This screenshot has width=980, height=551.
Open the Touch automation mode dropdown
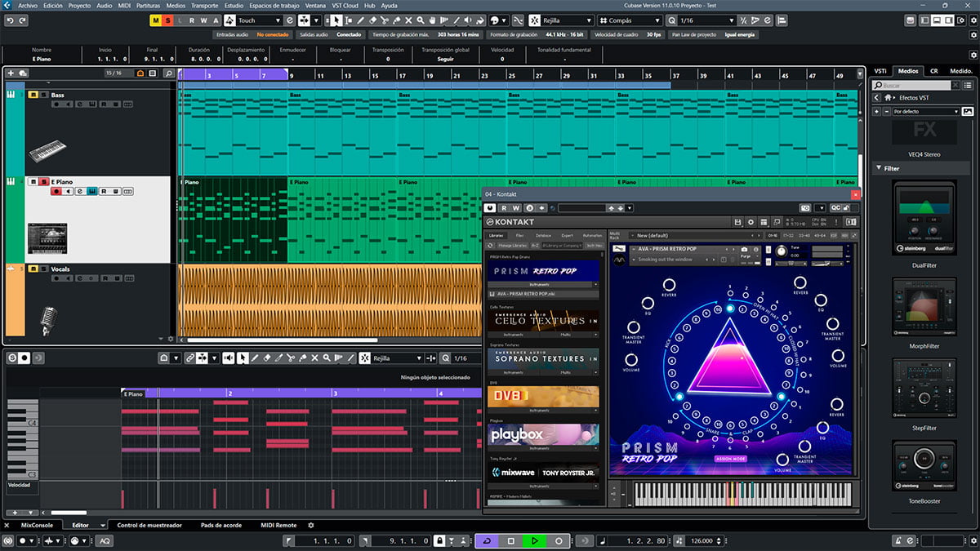pyautogui.click(x=258, y=20)
